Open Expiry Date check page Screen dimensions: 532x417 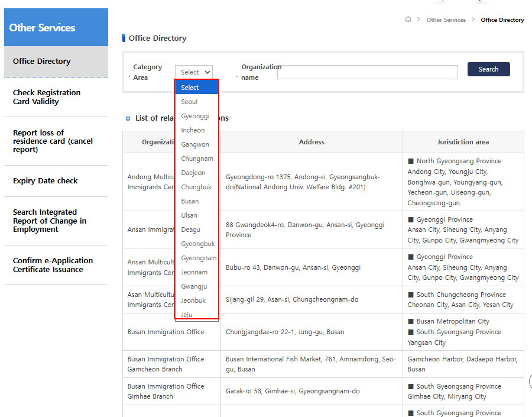click(x=46, y=181)
